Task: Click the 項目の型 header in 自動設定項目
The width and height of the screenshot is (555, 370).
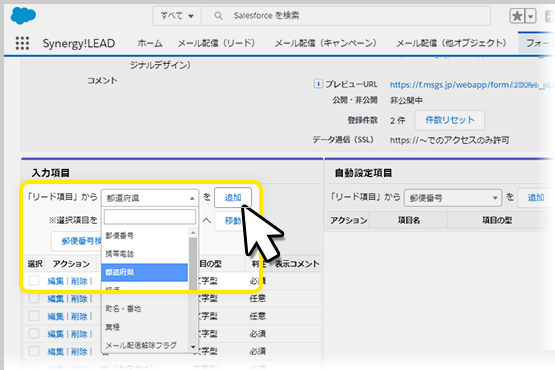Action: (497, 221)
